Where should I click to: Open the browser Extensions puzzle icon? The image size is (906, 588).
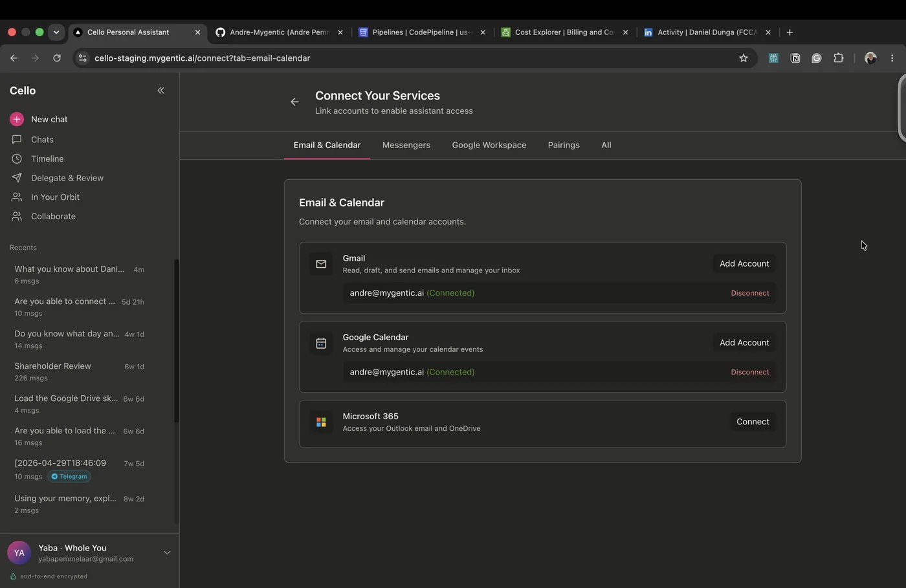click(839, 58)
